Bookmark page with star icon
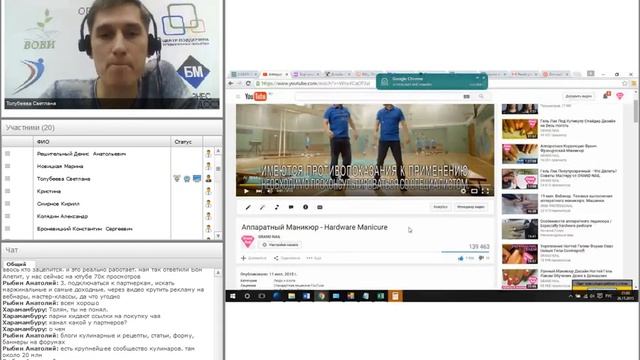Image resolution: width=640 pixels, height=360 pixels. 624,83
